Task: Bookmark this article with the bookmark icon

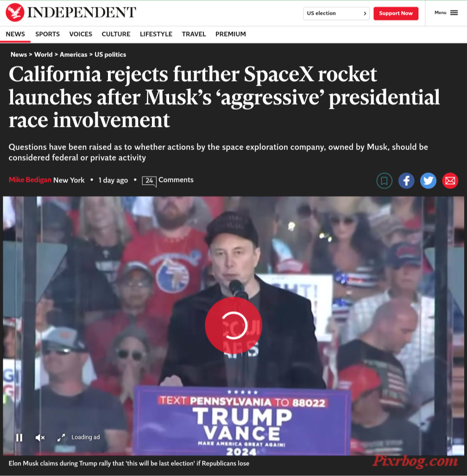Action: 384,181
